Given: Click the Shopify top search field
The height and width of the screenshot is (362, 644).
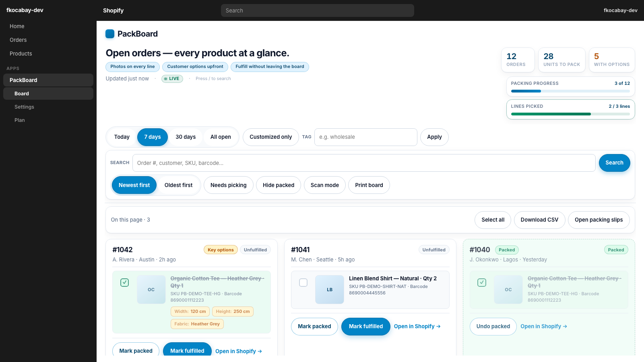Looking at the screenshot, I should (318, 10).
